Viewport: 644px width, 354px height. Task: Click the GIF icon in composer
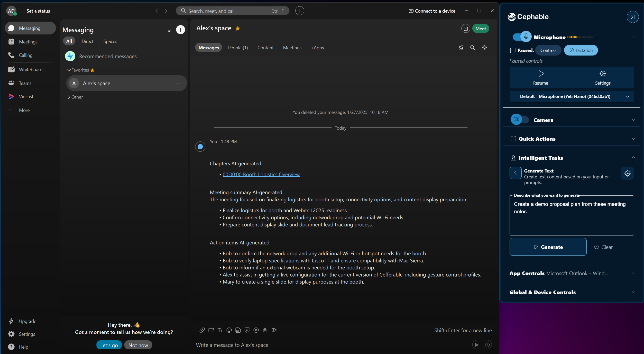tap(238, 330)
